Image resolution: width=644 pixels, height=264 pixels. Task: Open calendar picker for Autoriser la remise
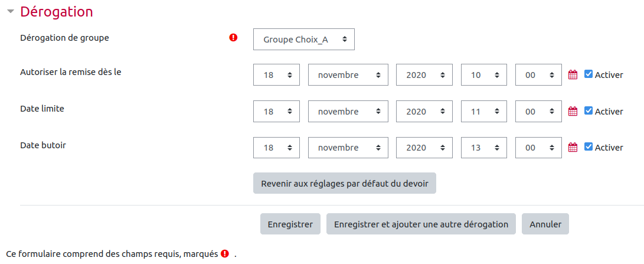pyautogui.click(x=572, y=74)
